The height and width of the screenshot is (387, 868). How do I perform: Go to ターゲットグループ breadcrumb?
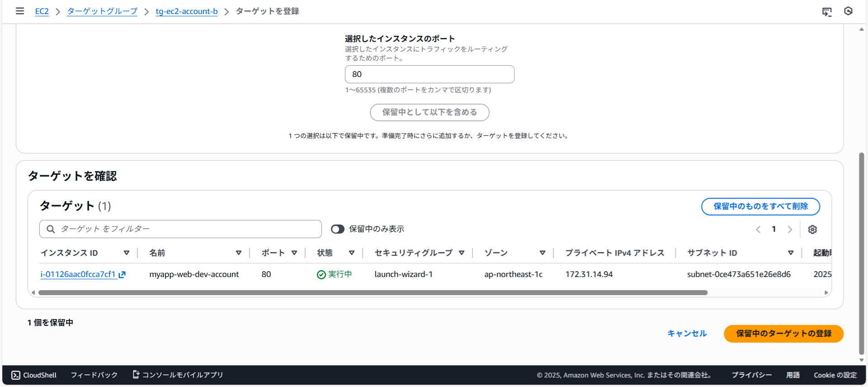coord(102,11)
